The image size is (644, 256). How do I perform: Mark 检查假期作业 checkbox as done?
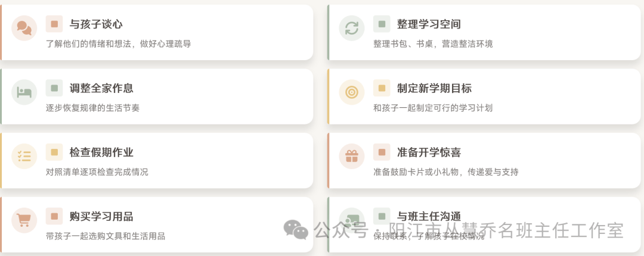54,152
